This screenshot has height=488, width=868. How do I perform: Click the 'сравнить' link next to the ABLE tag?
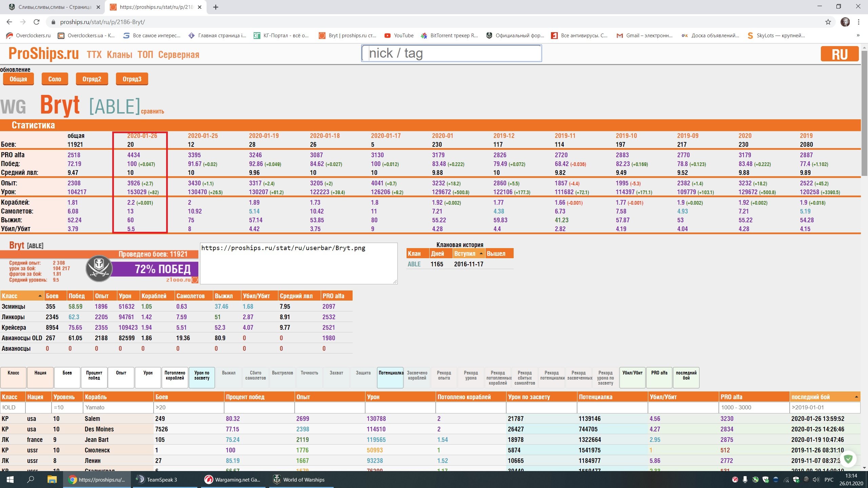pyautogui.click(x=153, y=111)
